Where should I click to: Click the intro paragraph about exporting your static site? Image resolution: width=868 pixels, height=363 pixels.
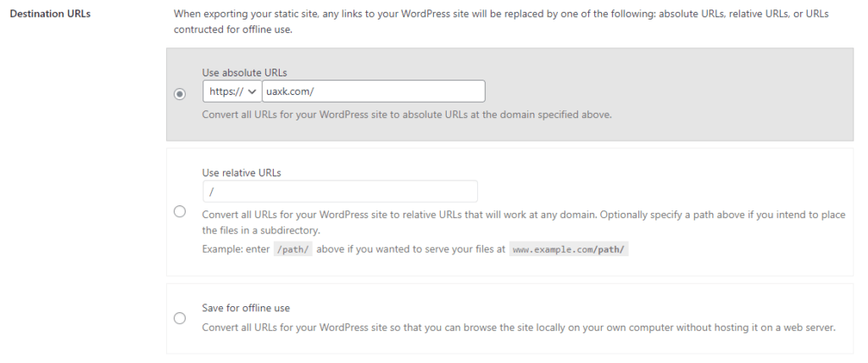pyautogui.click(x=501, y=21)
